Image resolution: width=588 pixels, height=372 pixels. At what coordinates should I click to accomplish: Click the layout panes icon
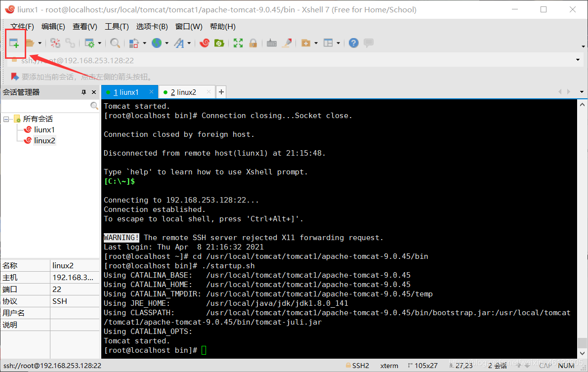pos(328,43)
